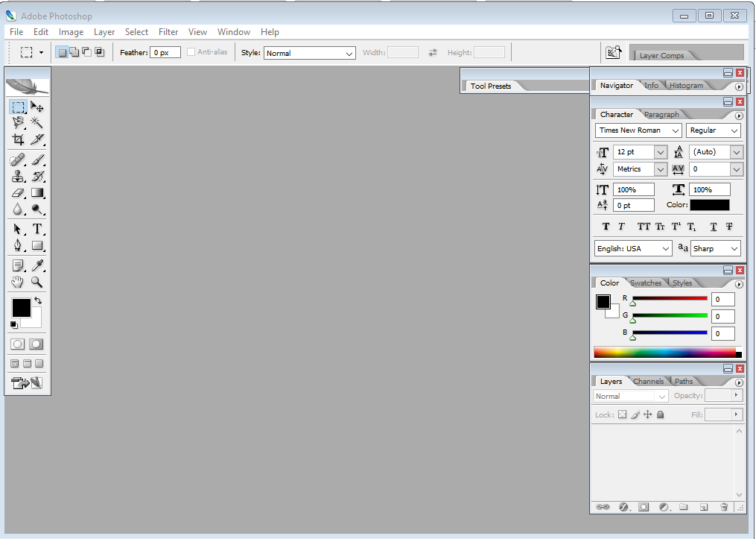Click the Character panel text Color swatch
Viewport: 756px width, 539px height.
(x=709, y=205)
